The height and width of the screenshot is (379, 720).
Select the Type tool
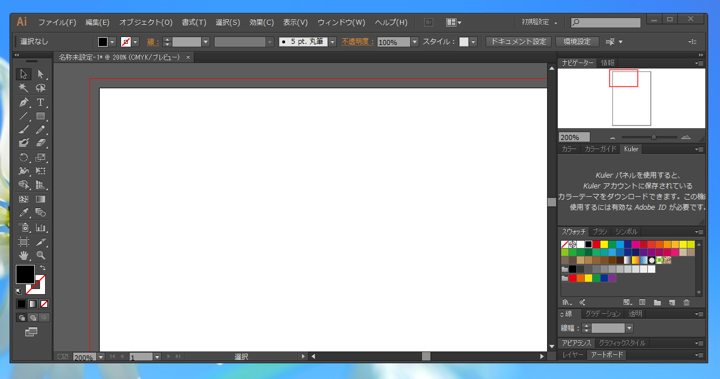(x=40, y=102)
